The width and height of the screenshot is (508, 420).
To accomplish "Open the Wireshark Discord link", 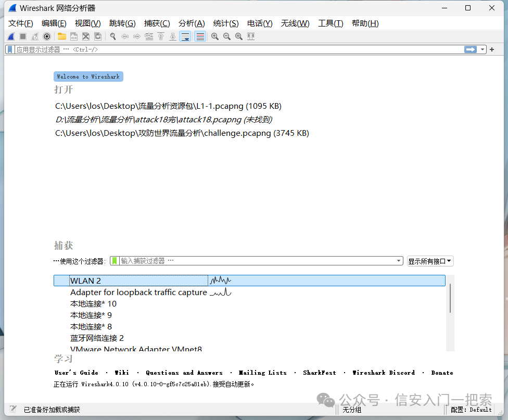I will [x=384, y=373].
